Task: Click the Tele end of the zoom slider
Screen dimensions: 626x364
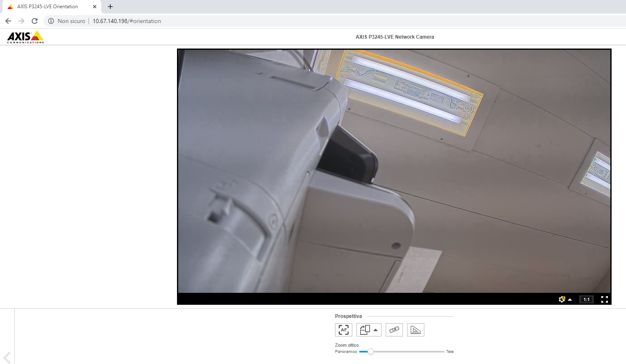Action: (450, 352)
